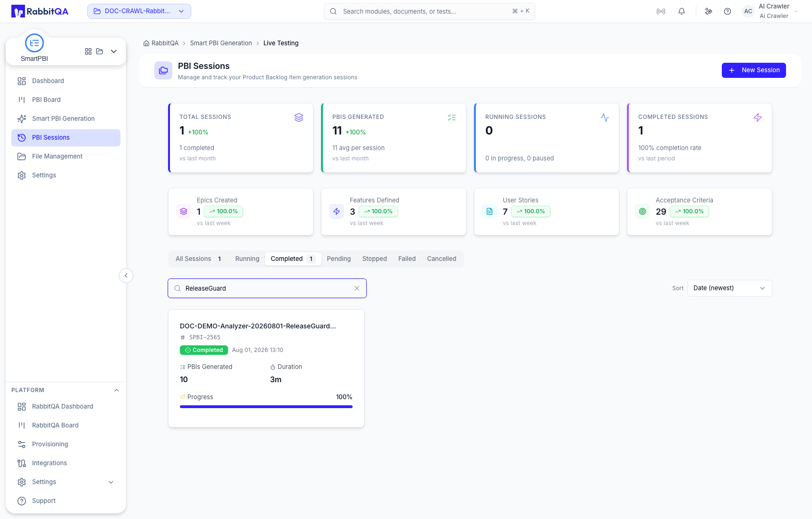This screenshot has width=812, height=519.
Task: Expand the platform Settings submenu
Action: tap(111, 482)
